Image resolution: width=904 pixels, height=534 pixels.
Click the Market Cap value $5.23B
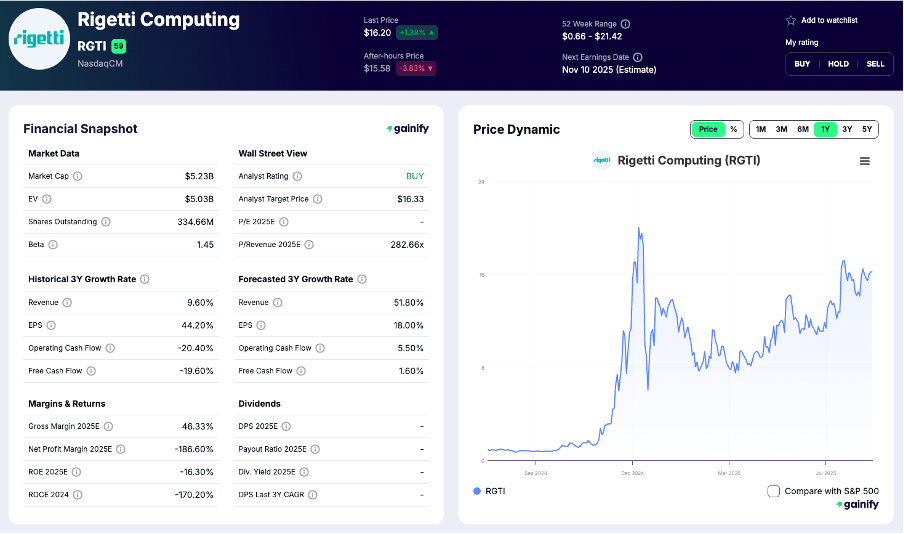199,176
